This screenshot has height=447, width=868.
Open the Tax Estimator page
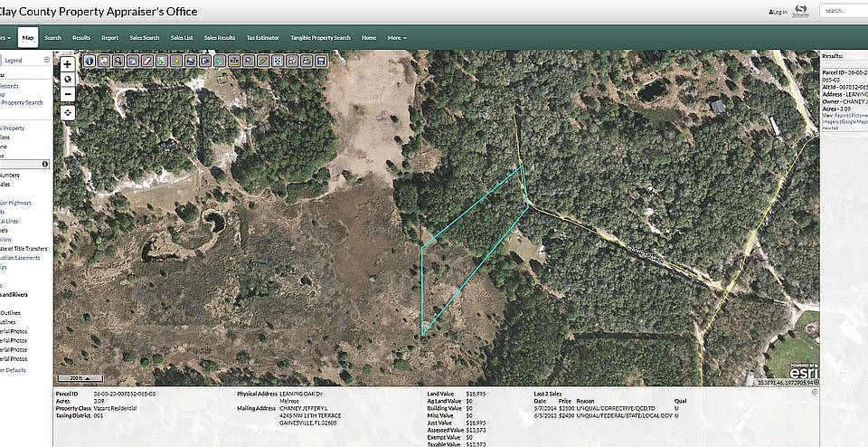point(262,38)
